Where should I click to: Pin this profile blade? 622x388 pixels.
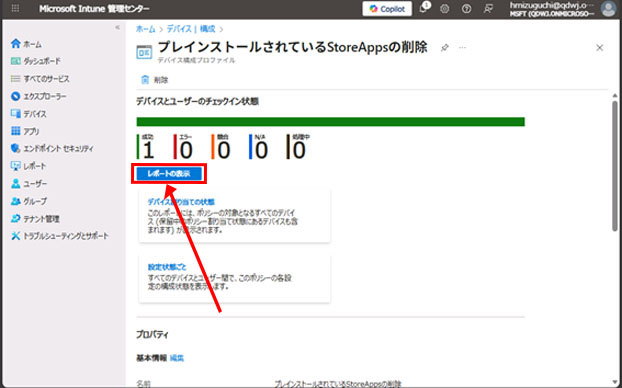(x=445, y=48)
